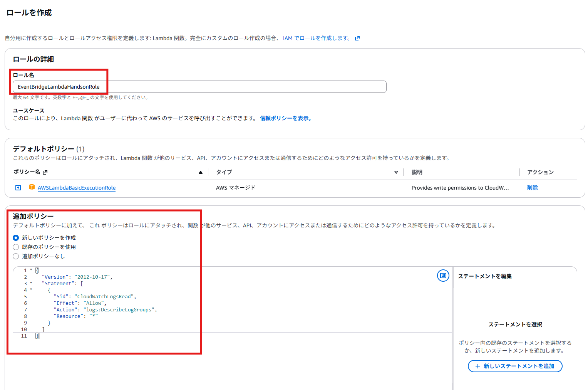The height and width of the screenshot is (390, 588).
Task: Click 新しいステートメントを追加 button
Action: [515, 366]
